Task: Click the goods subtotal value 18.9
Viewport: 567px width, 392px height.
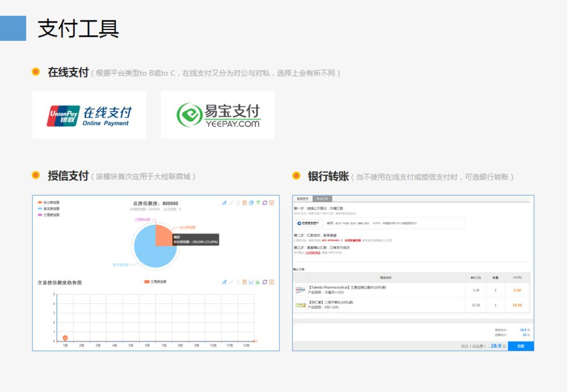Action: (523, 330)
